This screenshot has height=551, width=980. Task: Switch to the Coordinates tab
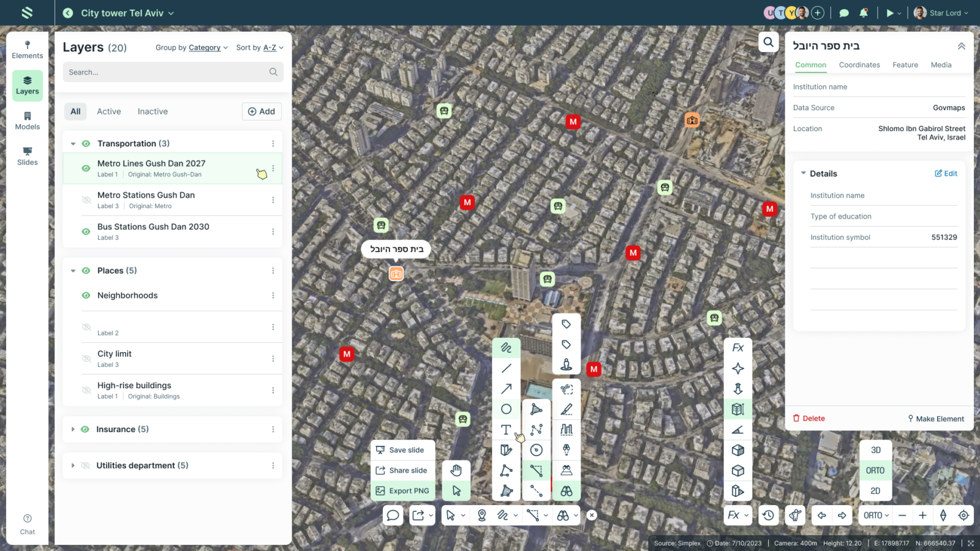(x=859, y=65)
